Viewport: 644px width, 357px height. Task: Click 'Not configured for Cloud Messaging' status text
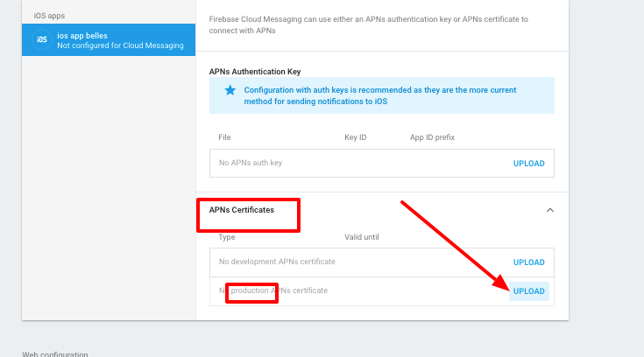(x=120, y=45)
